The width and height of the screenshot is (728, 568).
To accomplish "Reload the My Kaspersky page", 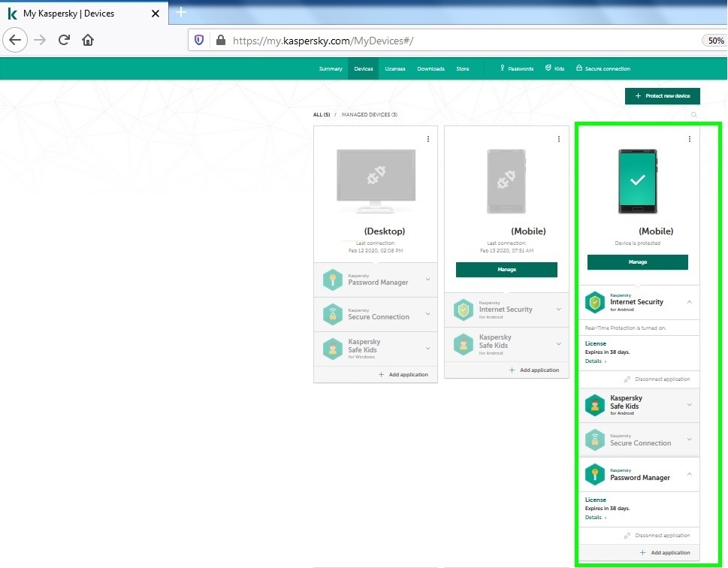I will point(64,40).
